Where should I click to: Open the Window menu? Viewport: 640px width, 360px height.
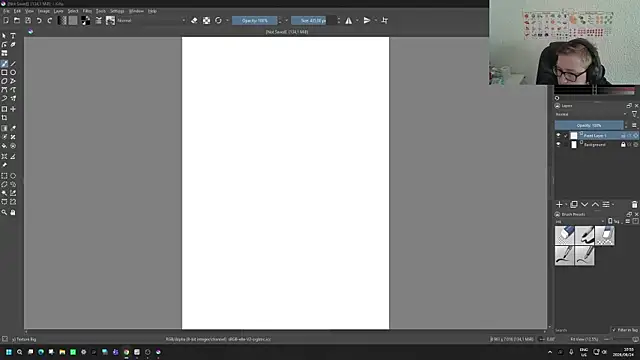pos(136,11)
